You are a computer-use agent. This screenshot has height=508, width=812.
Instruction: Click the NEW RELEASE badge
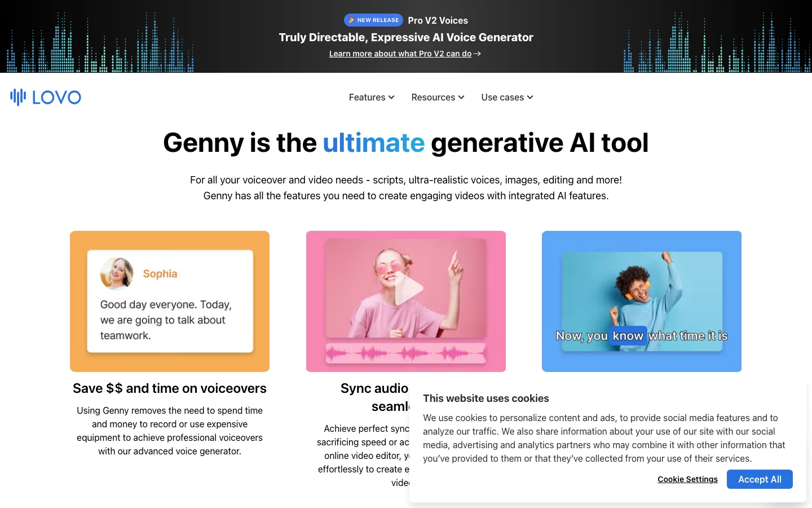[x=373, y=20]
